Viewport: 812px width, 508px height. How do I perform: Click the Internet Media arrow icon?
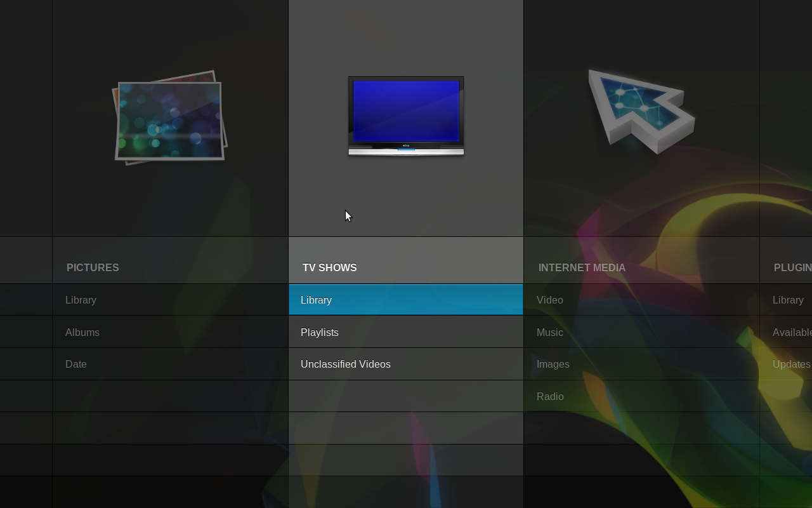[641, 111]
